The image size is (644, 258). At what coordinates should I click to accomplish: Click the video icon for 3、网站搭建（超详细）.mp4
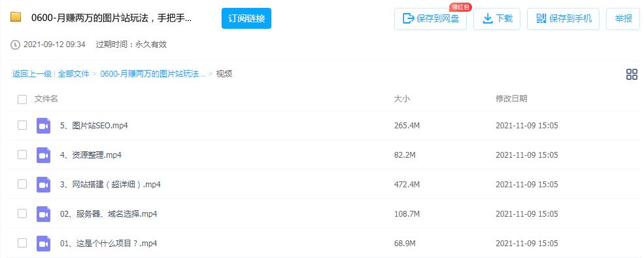(x=43, y=185)
